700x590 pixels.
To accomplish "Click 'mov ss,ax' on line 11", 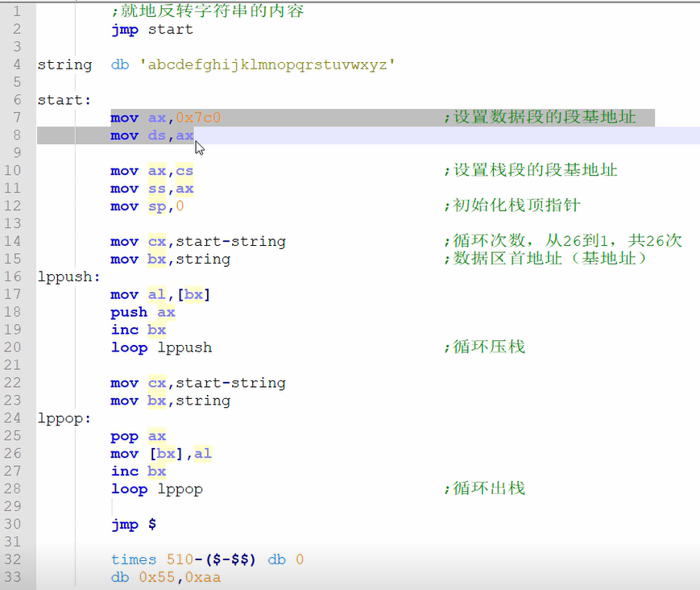I will pos(152,189).
